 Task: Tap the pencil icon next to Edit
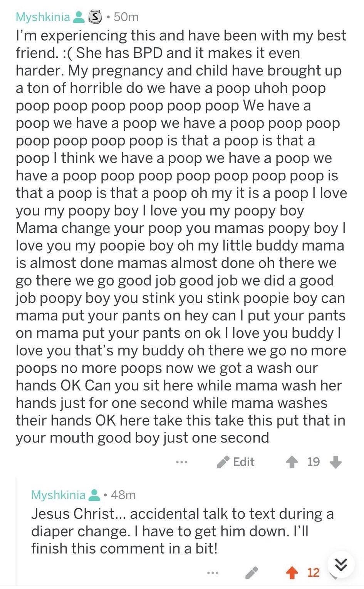click(223, 462)
